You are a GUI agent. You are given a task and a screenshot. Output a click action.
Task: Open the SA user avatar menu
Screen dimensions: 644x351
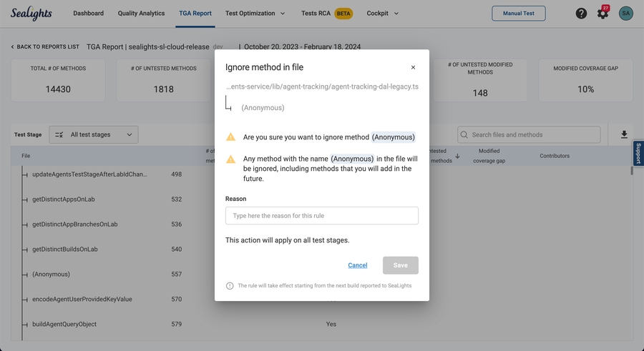click(x=625, y=14)
